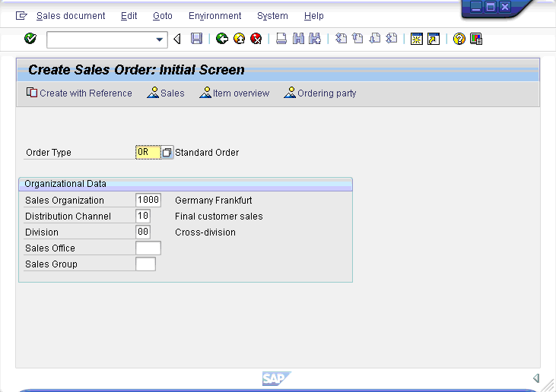
Task: Open the Order Type value help button
Action: click(x=167, y=153)
